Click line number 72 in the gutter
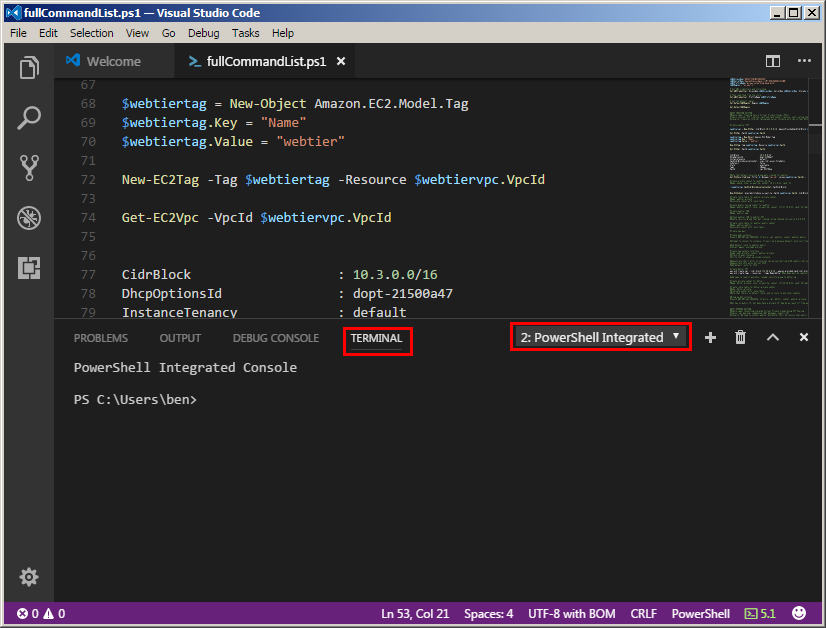The image size is (826, 628). (x=88, y=180)
